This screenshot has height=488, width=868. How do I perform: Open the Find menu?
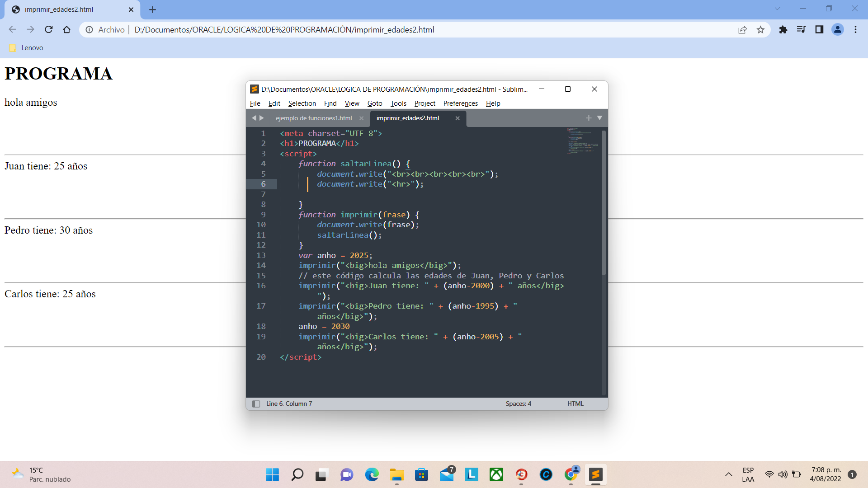(x=330, y=103)
